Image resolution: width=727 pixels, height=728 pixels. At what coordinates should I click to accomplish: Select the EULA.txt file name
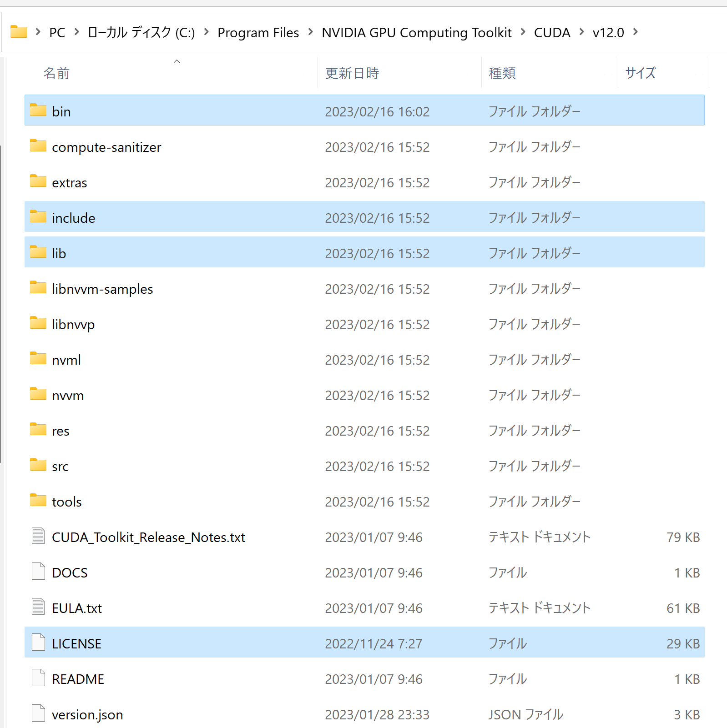[77, 608]
